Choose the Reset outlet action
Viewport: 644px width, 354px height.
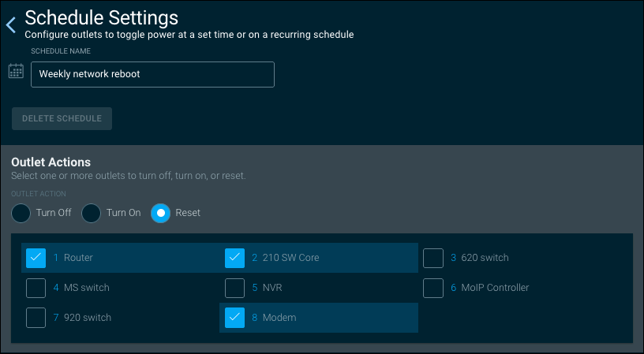161,213
